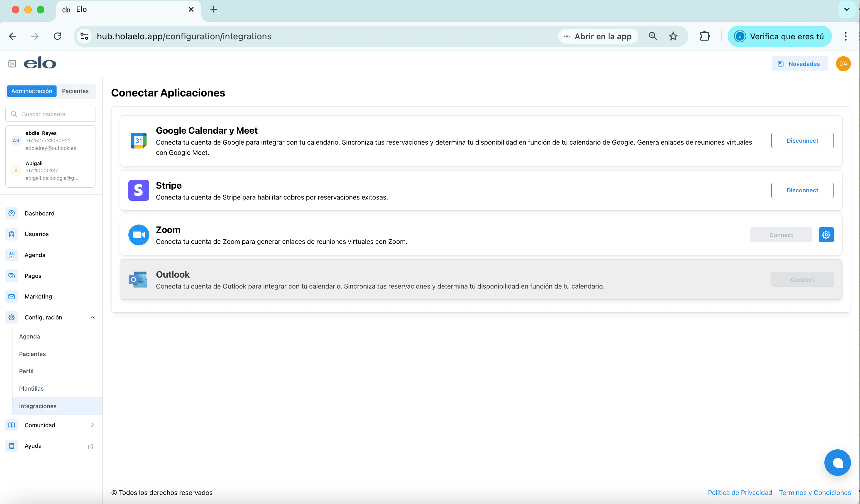Bookmark page with the star icon
The image size is (860, 504).
click(x=673, y=36)
